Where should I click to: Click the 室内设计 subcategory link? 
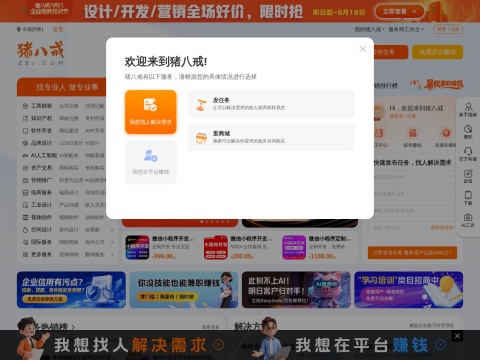(x=69, y=230)
